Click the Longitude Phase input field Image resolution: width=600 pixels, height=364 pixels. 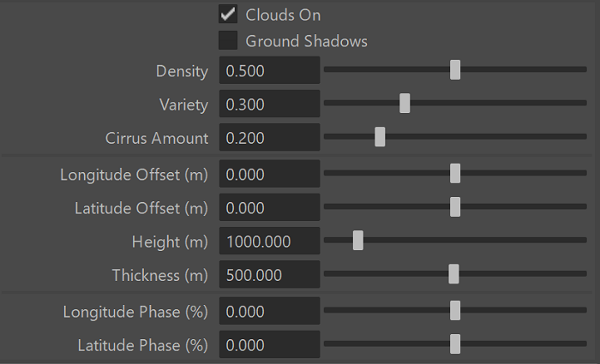269,311
